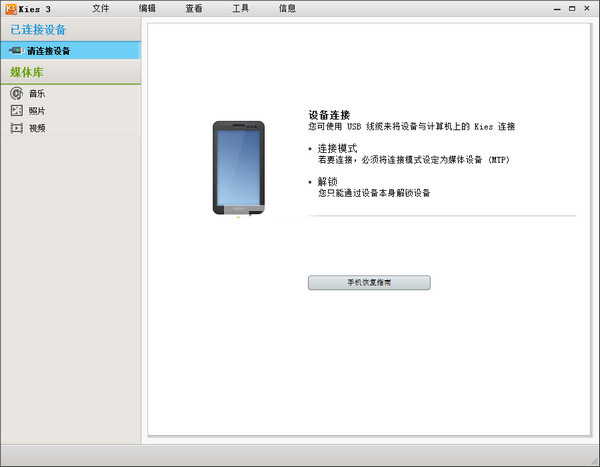
Task: Click the Kies 3 app logo icon
Action: (10, 8)
